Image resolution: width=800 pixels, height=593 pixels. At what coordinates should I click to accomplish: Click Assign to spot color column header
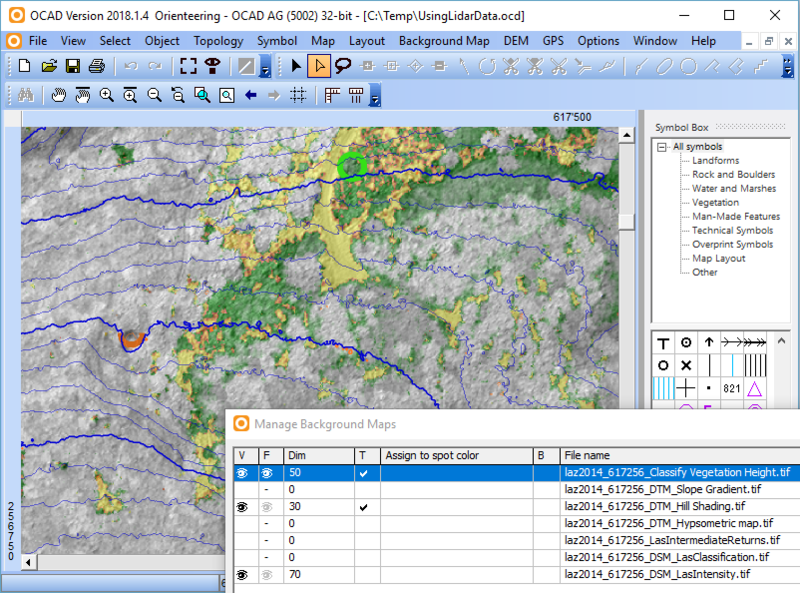pyautogui.click(x=457, y=455)
